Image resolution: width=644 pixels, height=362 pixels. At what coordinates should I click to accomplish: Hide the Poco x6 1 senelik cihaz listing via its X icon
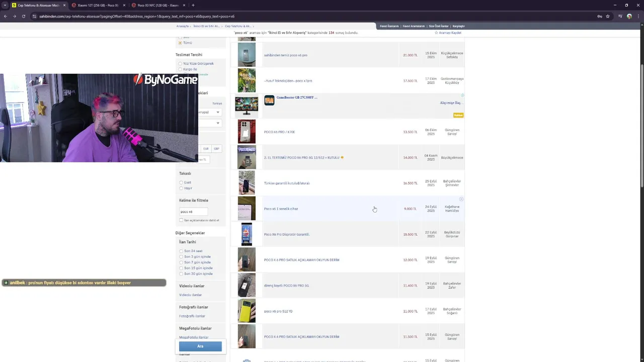(x=461, y=199)
